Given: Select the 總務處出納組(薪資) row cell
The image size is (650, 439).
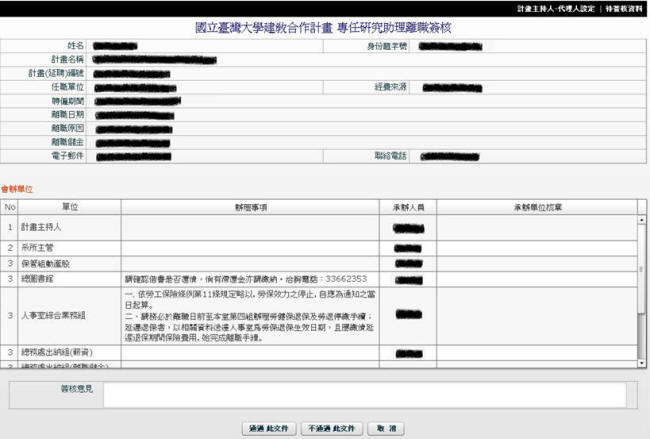Looking at the screenshot, I should pos(69,352).
